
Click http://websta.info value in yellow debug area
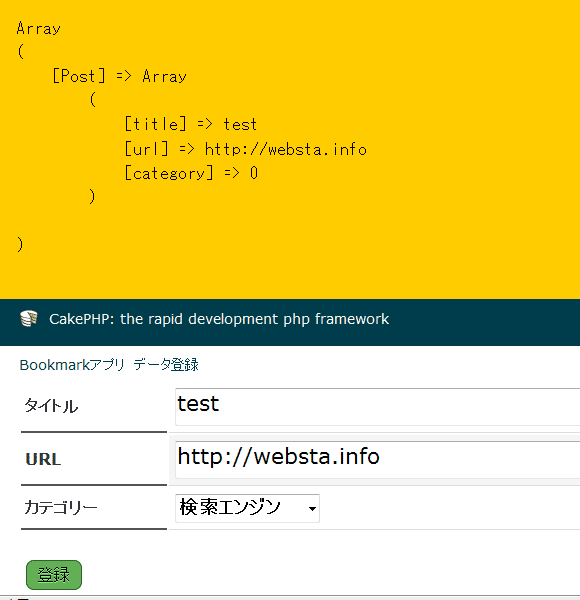click(x=286, y=149)
